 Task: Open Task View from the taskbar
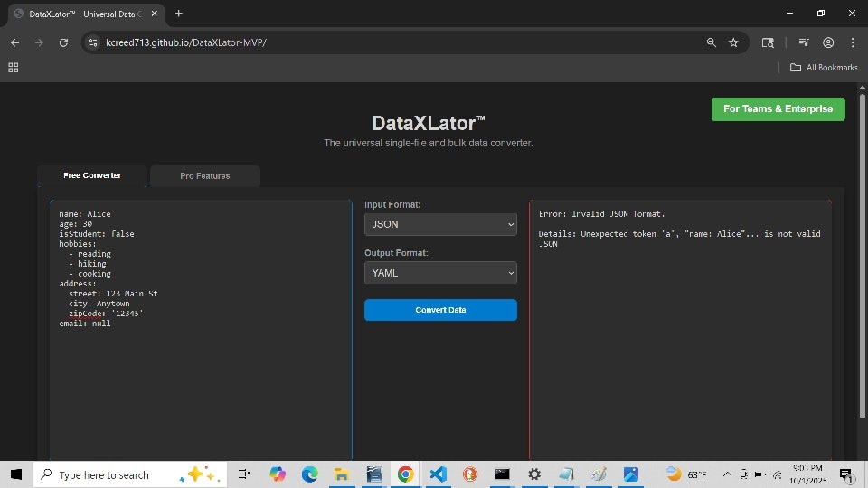(243, 474)
